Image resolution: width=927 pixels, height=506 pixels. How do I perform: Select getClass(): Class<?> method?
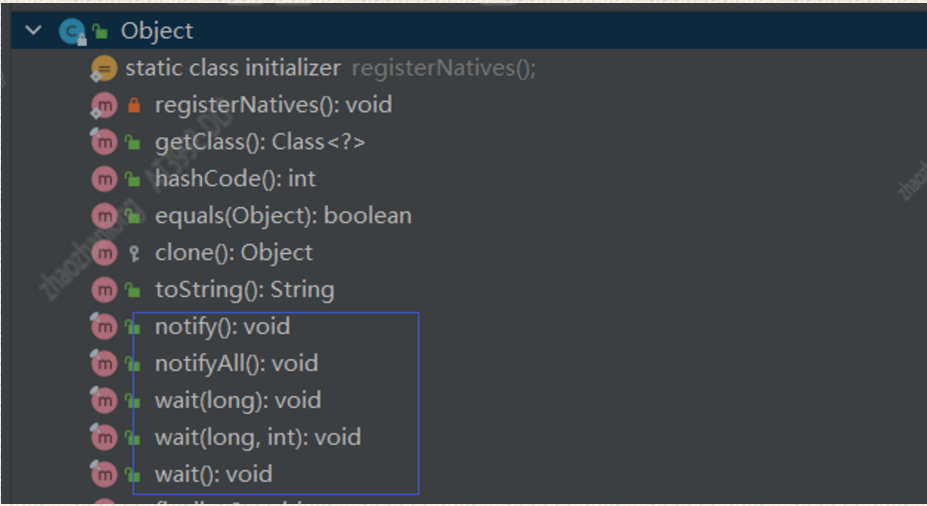(260, 142)
